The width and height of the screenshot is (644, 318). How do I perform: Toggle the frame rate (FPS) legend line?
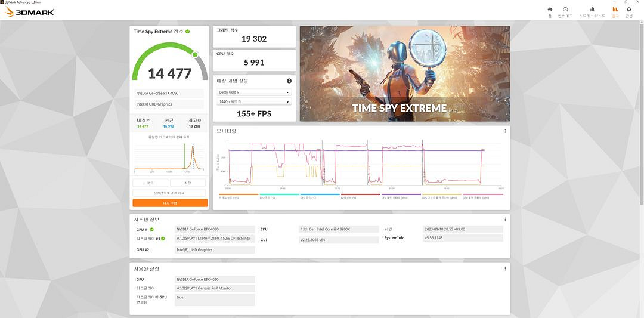point(238,196)
